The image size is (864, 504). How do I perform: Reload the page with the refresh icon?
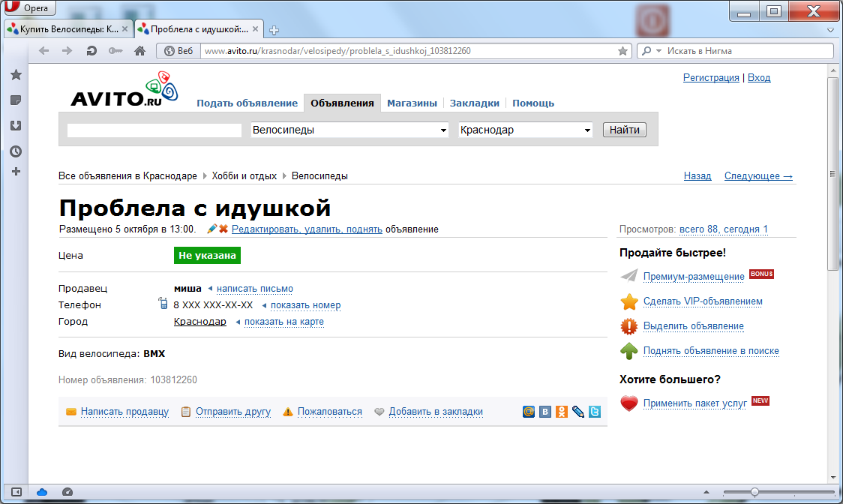tap(91, 51)
